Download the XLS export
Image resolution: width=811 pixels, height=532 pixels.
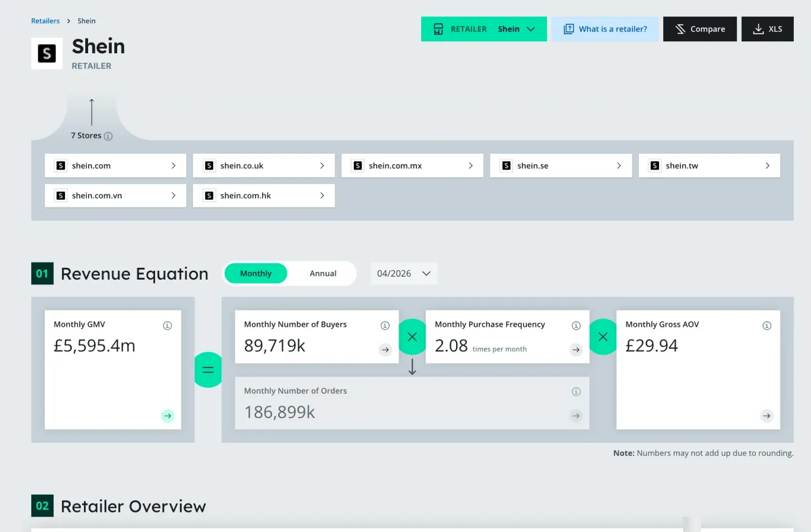click(x=767, y=29)
